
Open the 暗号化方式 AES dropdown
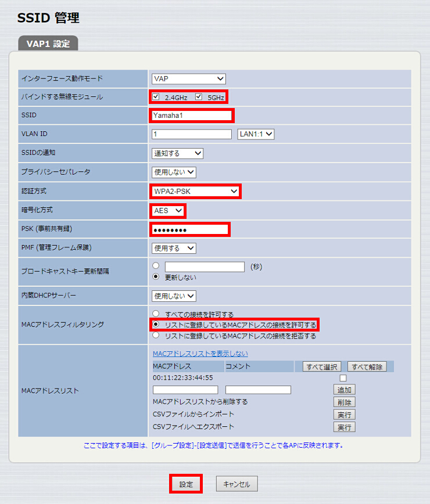(167, 211)
